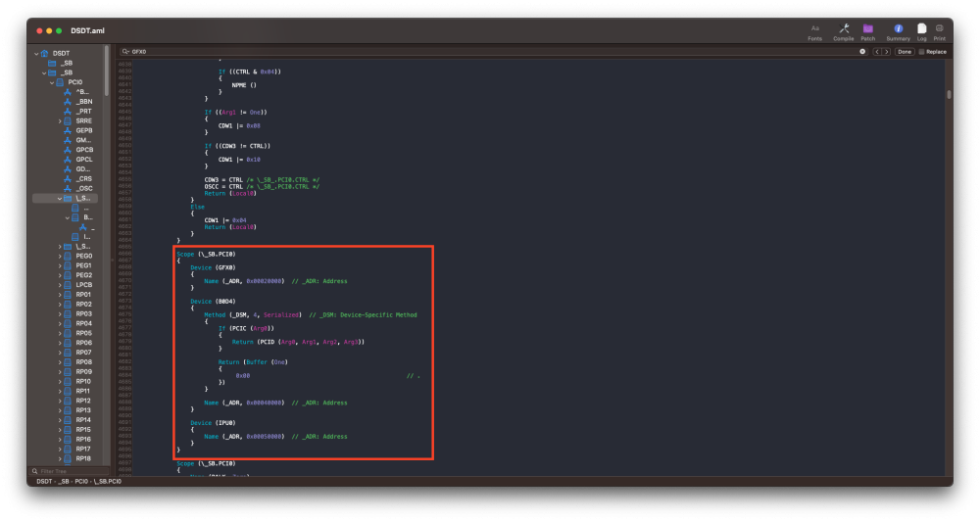Click the Compile tool icon
The image size is (980, 522).
coord(844,28)
